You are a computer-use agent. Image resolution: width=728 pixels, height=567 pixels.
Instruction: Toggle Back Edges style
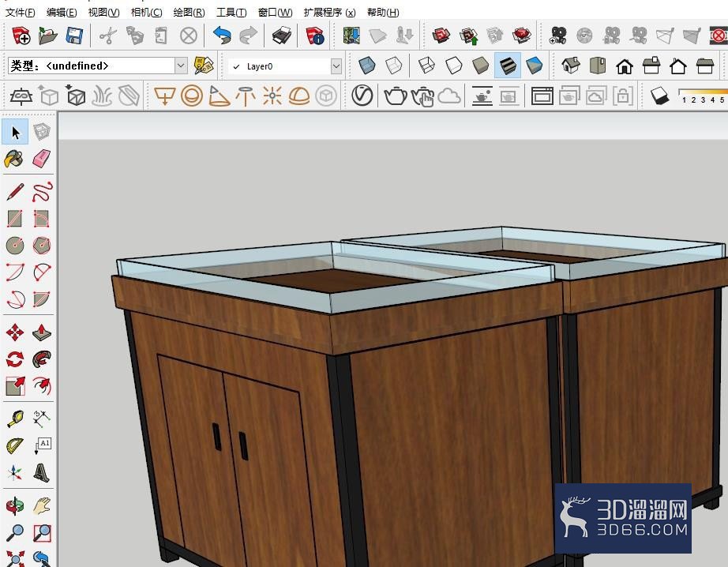[394, 66]
